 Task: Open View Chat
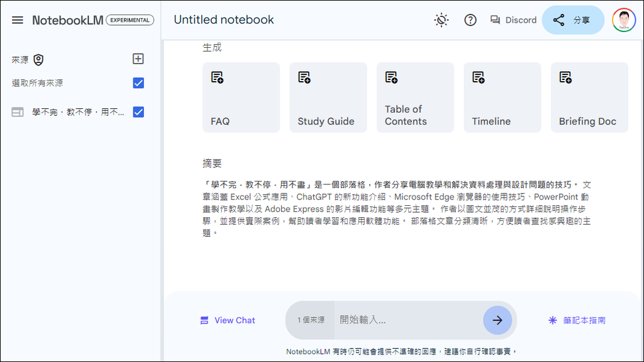(x=228, y=320)
